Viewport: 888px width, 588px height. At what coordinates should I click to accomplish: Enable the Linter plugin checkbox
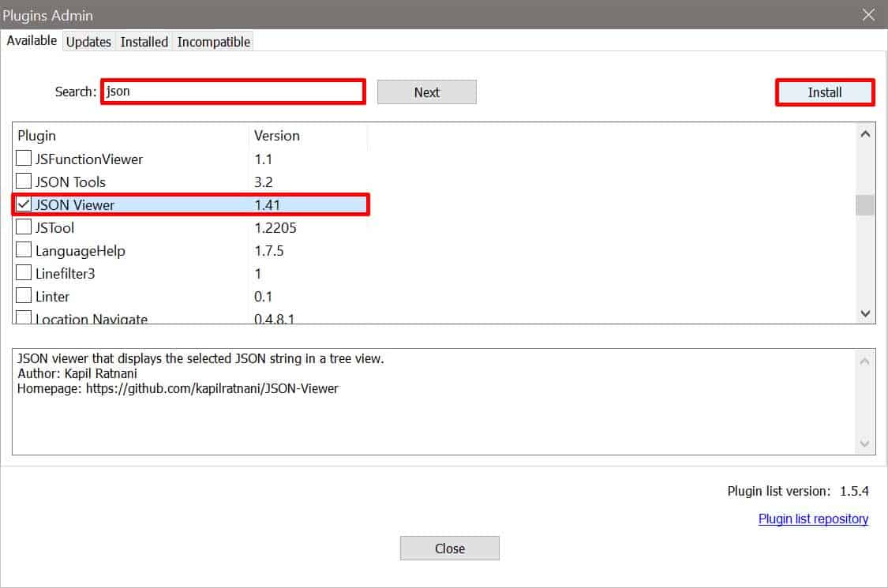click(x=24, y=296)
